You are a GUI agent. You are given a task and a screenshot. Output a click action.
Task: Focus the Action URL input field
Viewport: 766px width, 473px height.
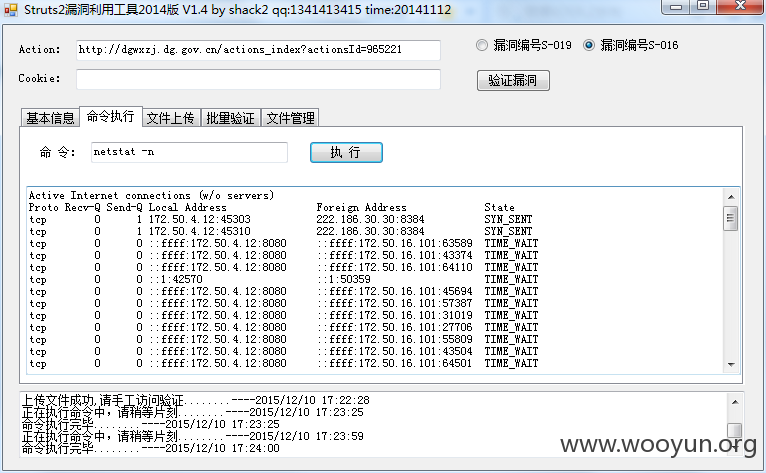(x=258, y=50)
